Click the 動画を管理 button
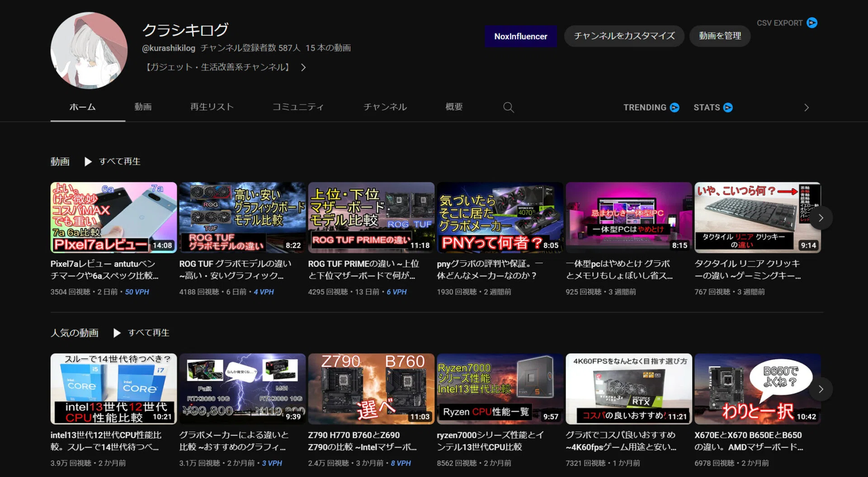The width and height of the screenshot is (868, 477). tap(720, 36)
